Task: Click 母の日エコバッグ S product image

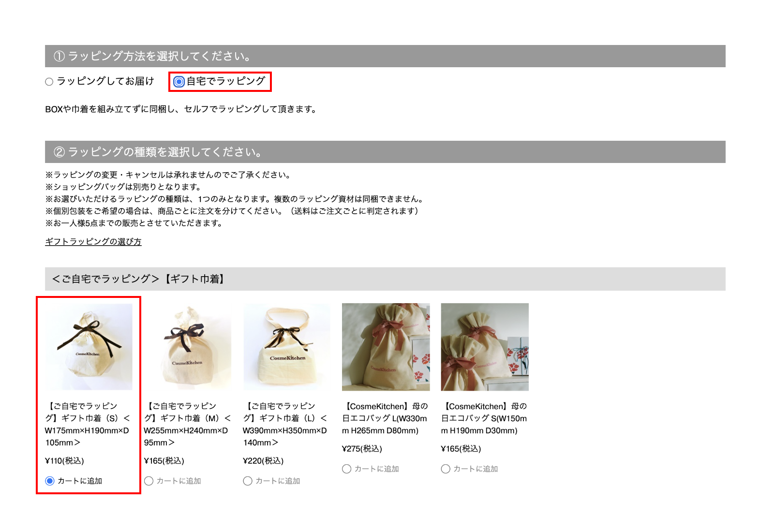Action: coord(485,347)
